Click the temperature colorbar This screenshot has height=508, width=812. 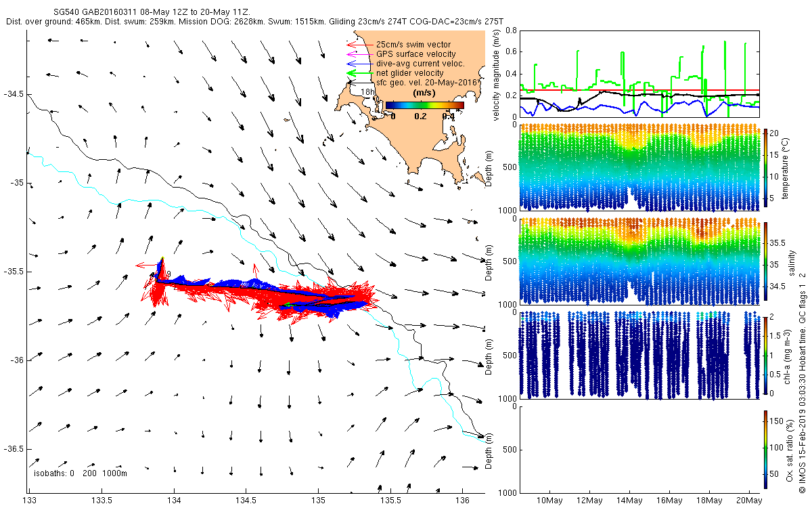[765, 167]
